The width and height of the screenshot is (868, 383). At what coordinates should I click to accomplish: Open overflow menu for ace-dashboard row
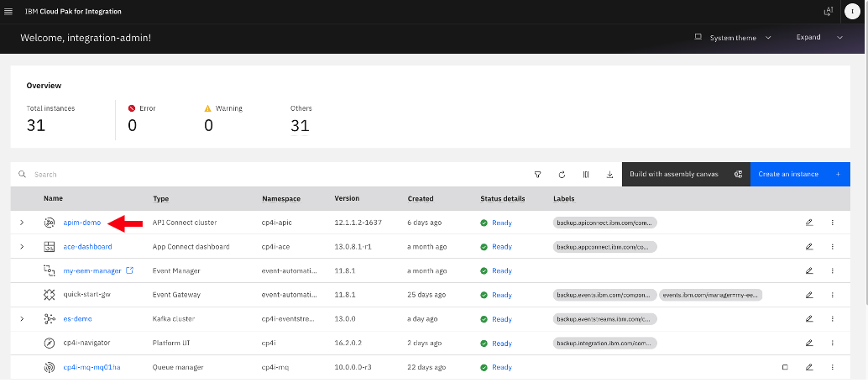click(x=832, y=247)
